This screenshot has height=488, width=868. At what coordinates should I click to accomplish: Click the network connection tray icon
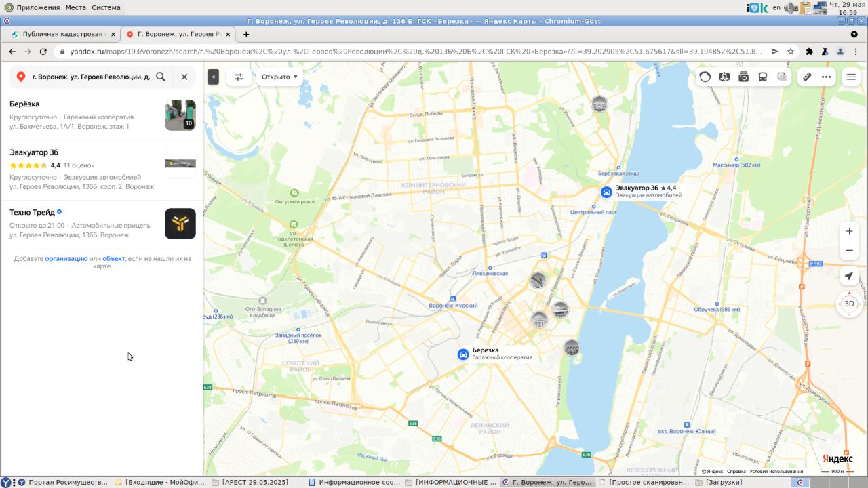click(x=821, y=8)
